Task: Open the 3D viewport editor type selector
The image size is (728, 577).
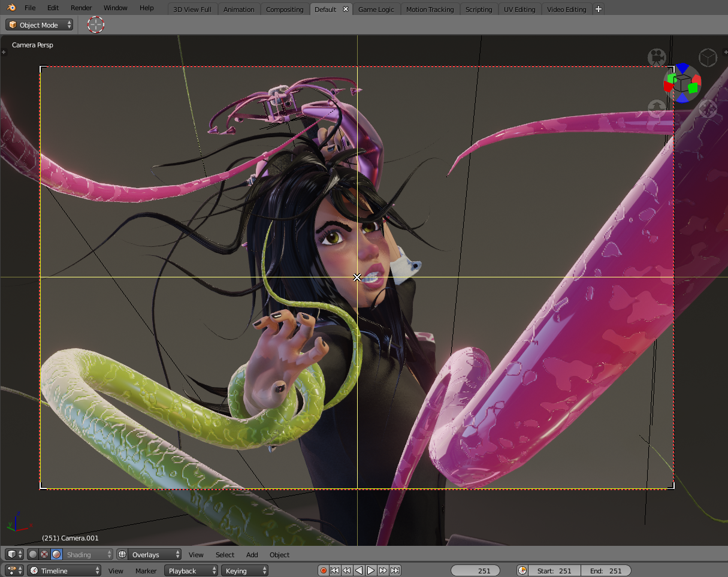Action: coord(14,555)
